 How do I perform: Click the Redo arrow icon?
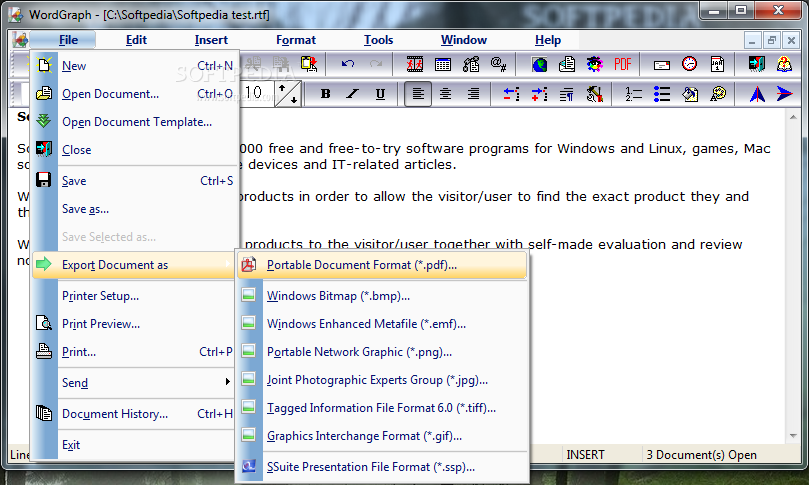pyautogui.click(x=376, y=64)
